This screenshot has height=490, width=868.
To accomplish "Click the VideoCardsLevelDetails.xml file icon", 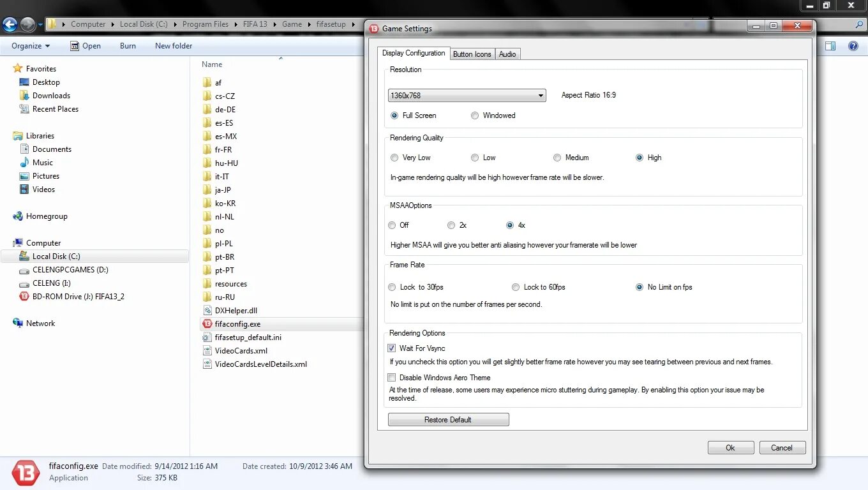I will coord(207,364).
